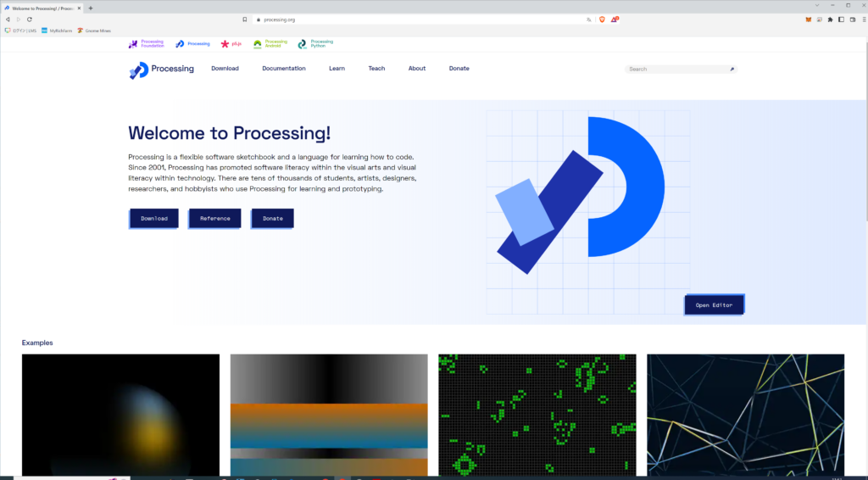868x480 pixels.
Task: Open Brave Rewards triangle icon
Action: point(615,20)
